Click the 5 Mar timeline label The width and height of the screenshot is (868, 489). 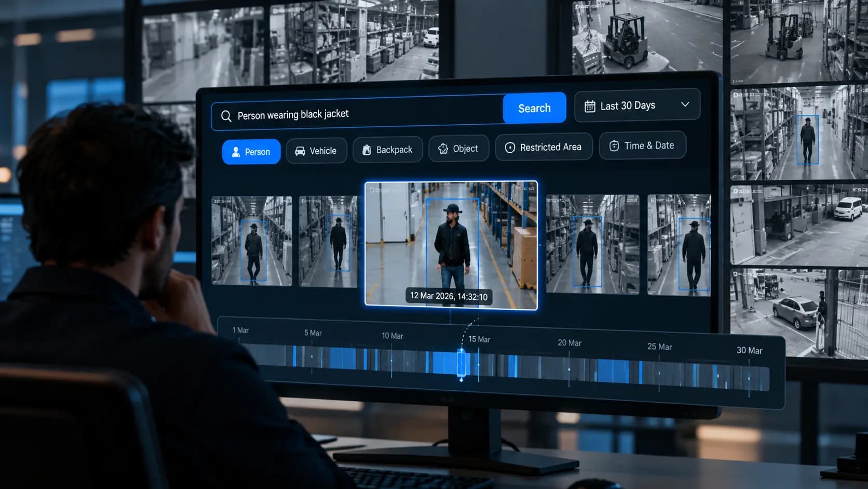313,333
